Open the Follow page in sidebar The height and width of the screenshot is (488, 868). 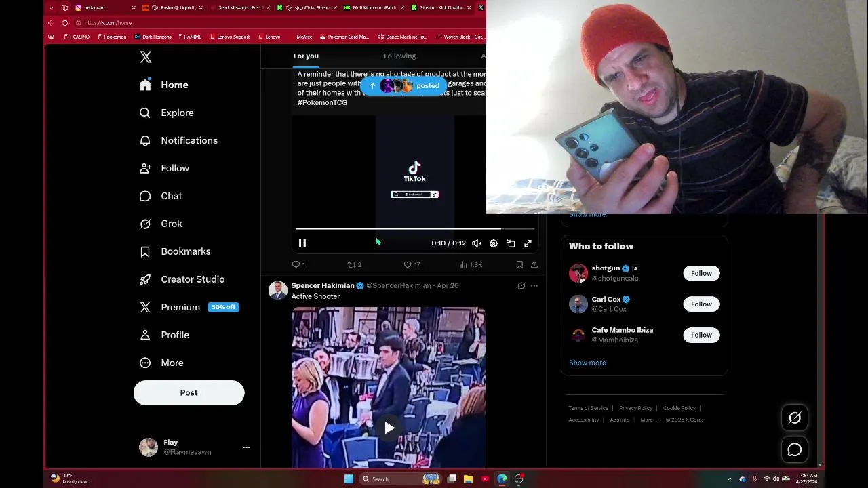(x=164, y=168)
